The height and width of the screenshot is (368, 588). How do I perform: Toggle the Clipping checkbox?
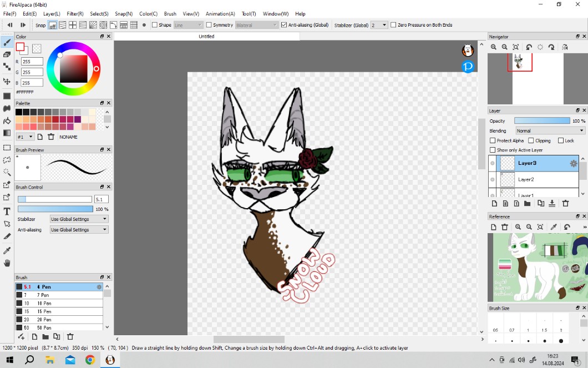click(531, 141)
